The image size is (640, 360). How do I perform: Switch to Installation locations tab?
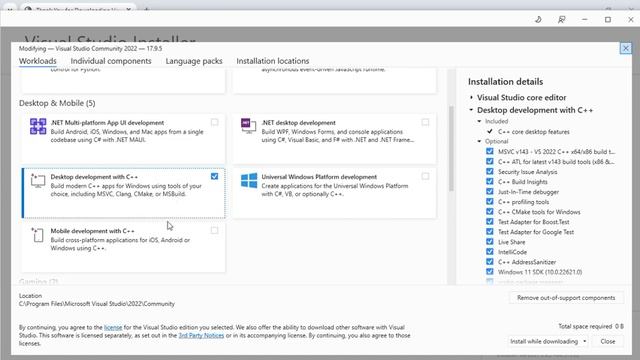[273, 61]
